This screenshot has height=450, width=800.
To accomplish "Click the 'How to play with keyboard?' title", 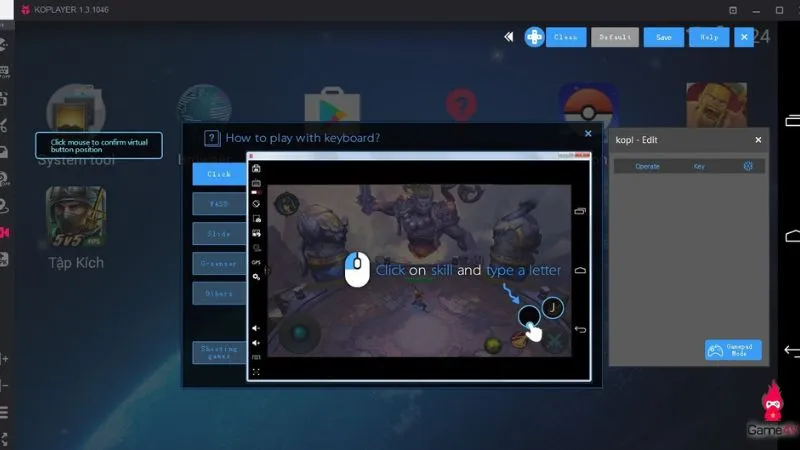I will tap(303, 138).
